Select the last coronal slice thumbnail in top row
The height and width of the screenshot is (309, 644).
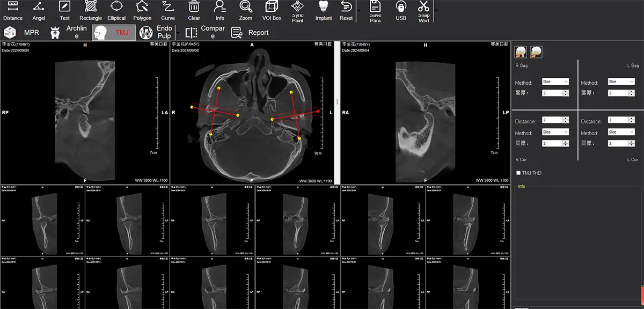[x=468, y=220]
